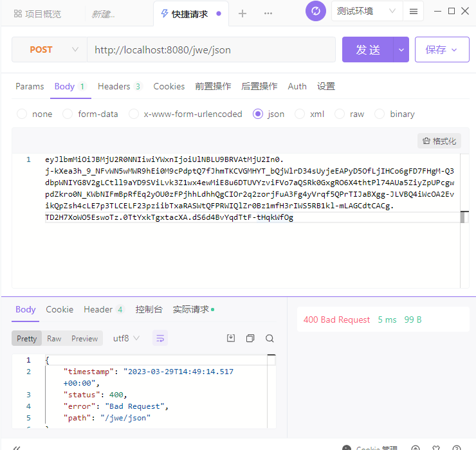The width and height of the screenshot is (476, 450).
Task: Add a new tab with plus icon
Action: click(243, 14)
